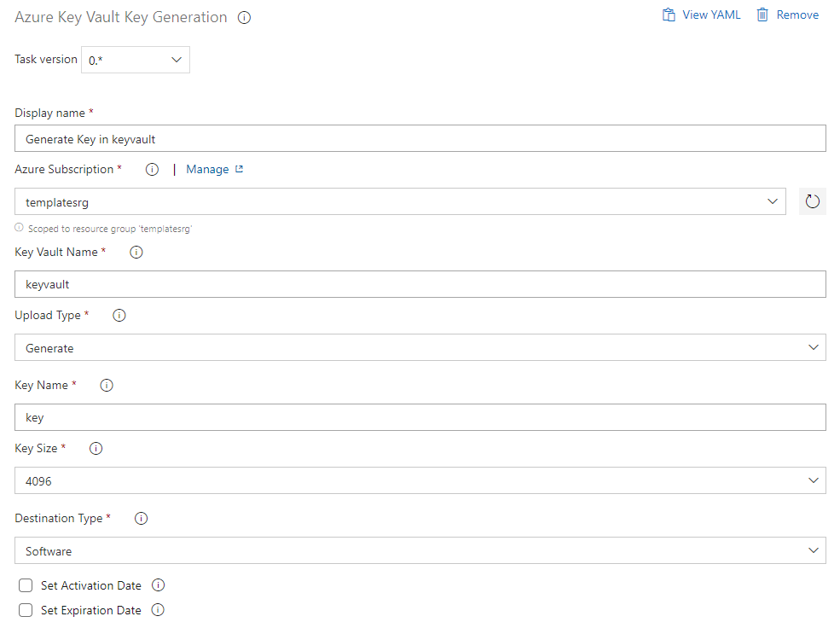Open the Key Size dropdown showing 4096
The width and height of the screenshot is (840, 628).
420,480
